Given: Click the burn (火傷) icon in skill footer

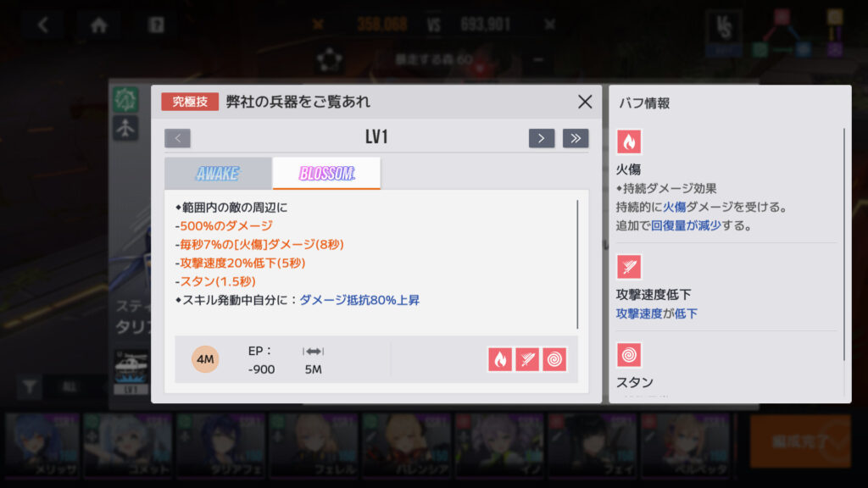Looking at the screenshot, I should [x=500, y=359].
